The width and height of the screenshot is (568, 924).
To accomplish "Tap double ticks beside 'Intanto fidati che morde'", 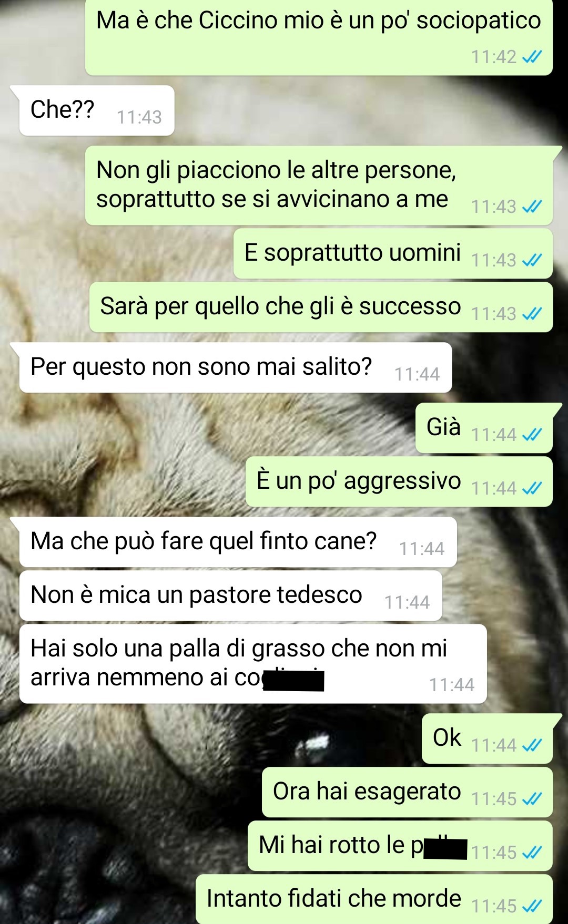I will (532, 906).
